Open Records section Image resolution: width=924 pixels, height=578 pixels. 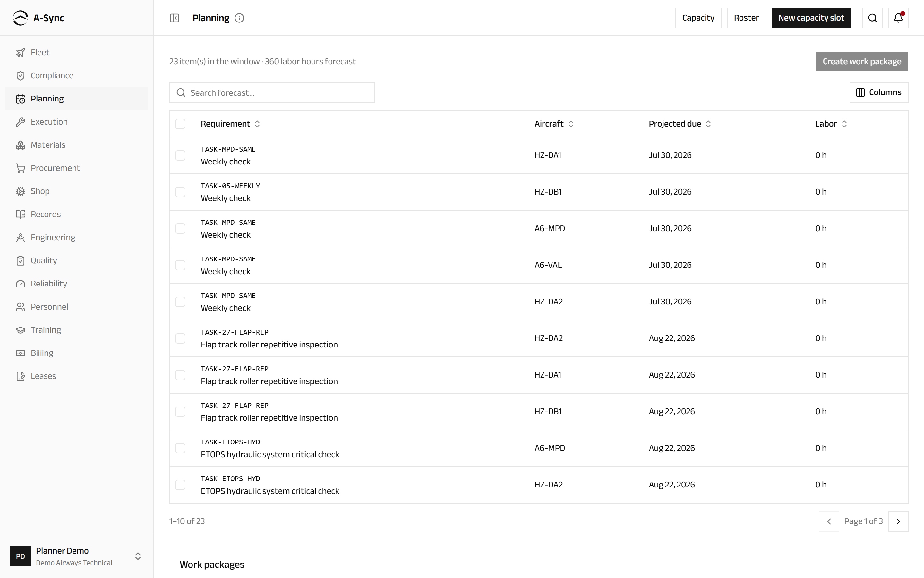[x=77, y=215]
